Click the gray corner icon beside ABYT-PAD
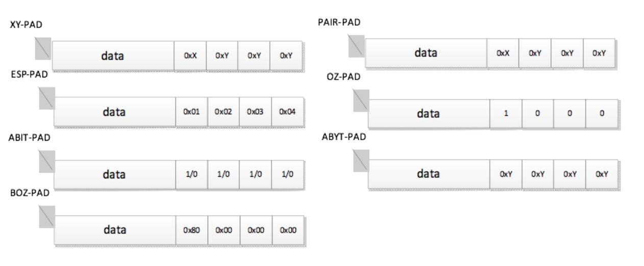The image size is (644, 266). click(361, 161)
